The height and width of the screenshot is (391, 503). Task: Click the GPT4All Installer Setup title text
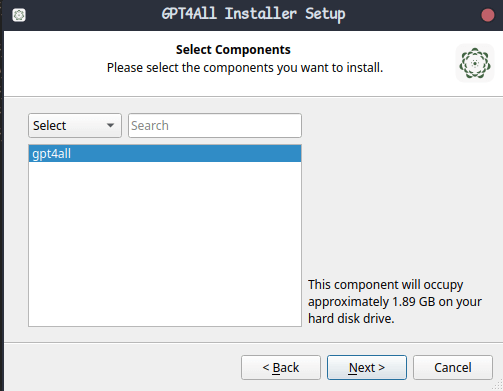[x=253, y=14]
